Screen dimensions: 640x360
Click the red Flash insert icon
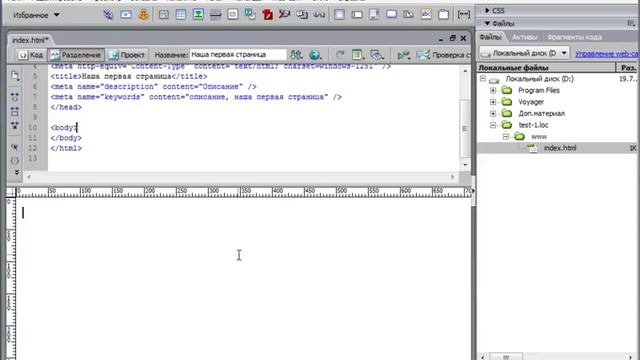click(267, 15)
